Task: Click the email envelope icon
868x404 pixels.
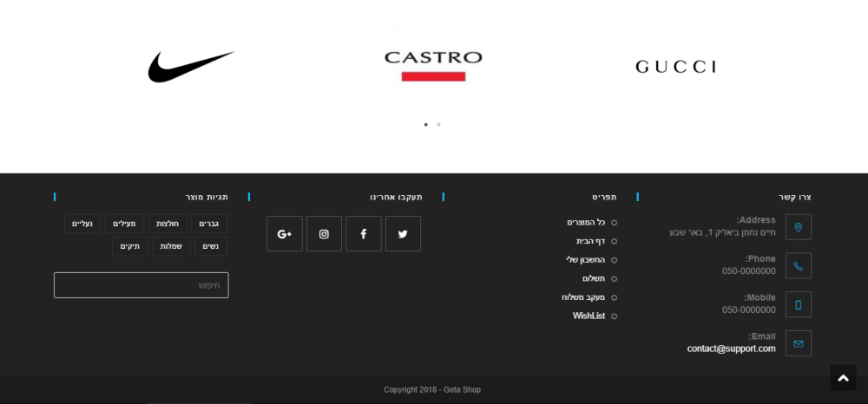Action: pyautogui.click(x=799, y=343)
